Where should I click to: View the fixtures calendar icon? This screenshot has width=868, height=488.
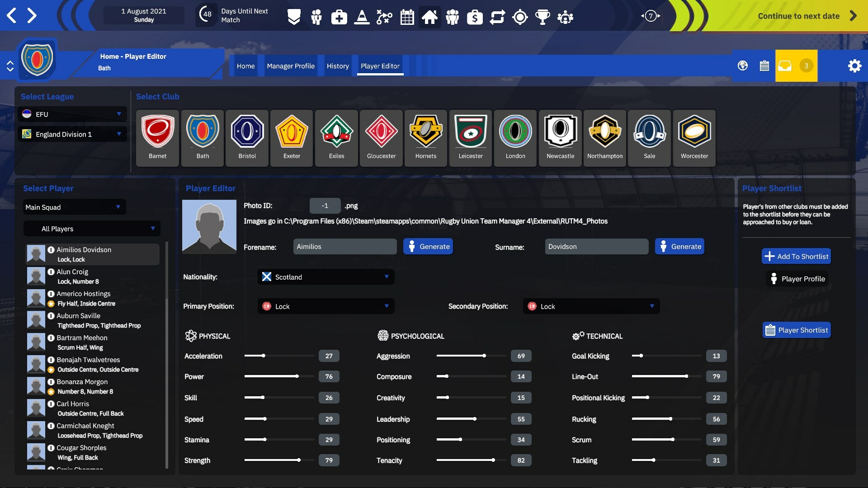click(407, 17)
